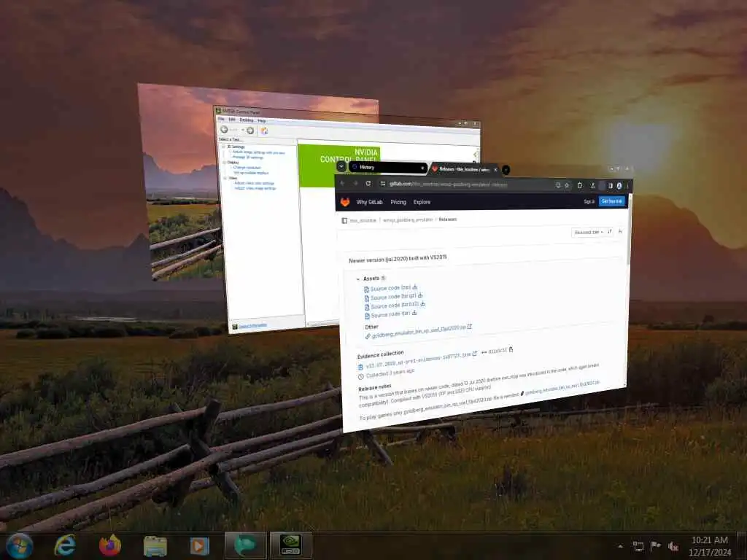The width and height of the screenshot is (747, 560).
Task: Bookmark this page with the star icon
Action: (567, 185)
